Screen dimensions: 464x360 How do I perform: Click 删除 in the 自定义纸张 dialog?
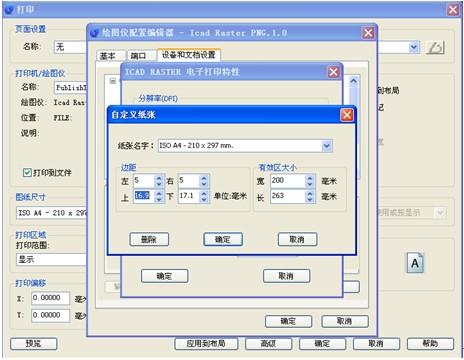[149, 239]
